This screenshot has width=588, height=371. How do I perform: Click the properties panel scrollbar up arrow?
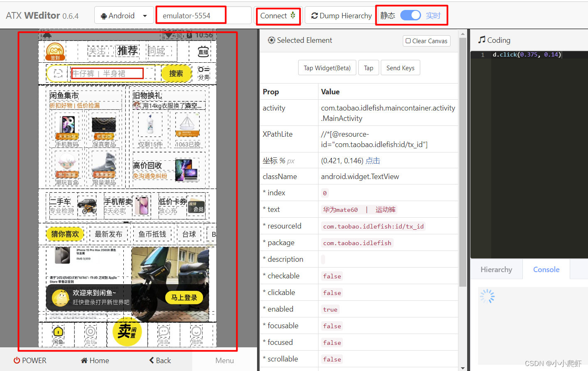pyautogui.click(x=463, y=34)
